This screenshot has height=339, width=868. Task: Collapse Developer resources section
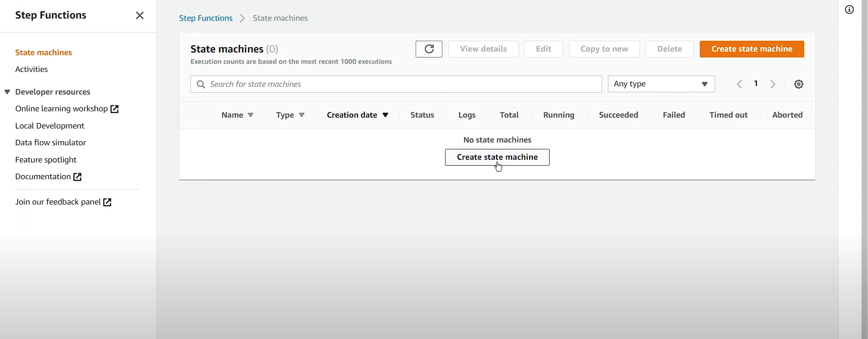point(7,92)
